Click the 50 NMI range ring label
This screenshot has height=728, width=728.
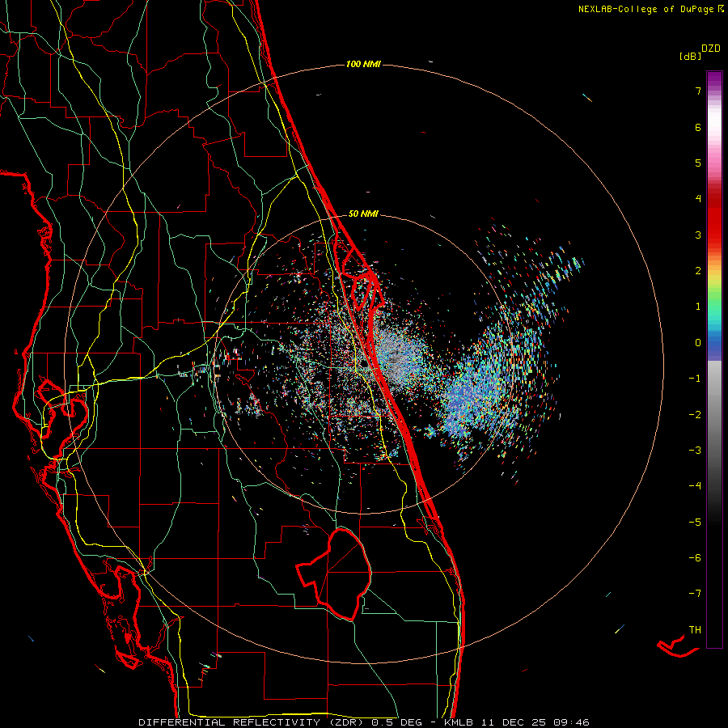pyautogui.click(x=363, y=214)
